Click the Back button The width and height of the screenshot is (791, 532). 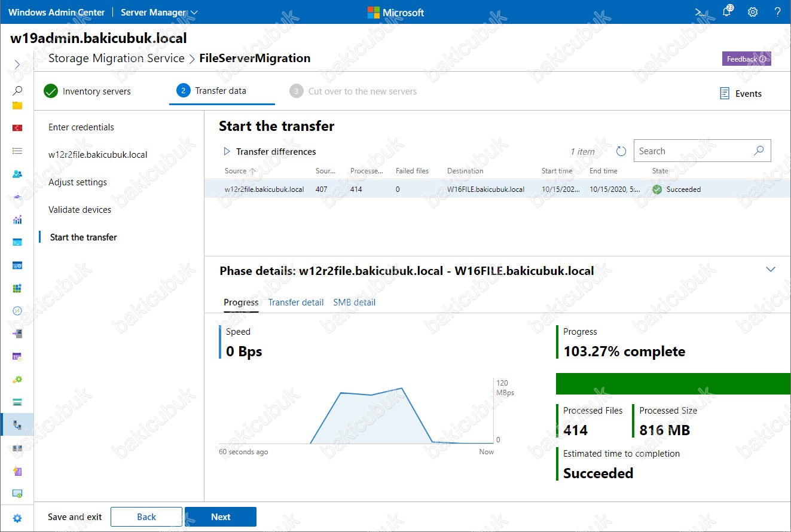146,517
